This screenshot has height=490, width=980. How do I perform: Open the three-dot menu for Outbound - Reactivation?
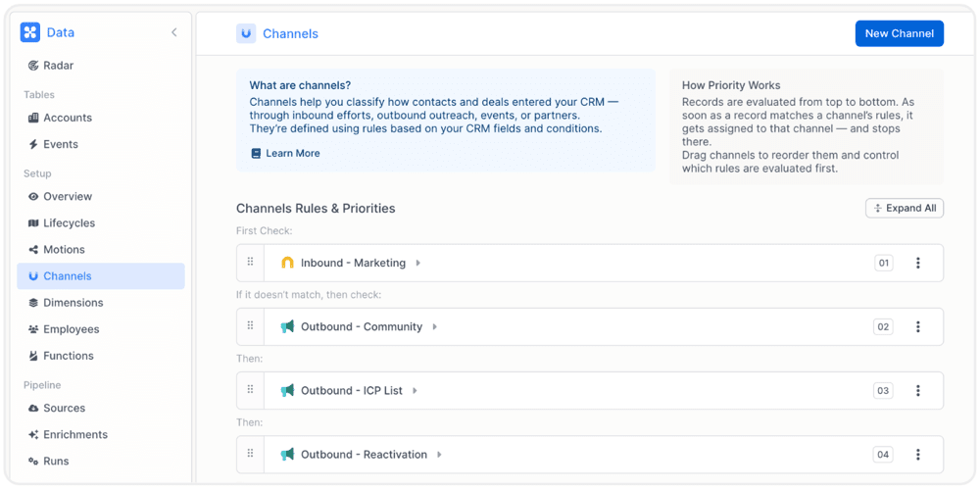tap(918, 455)
